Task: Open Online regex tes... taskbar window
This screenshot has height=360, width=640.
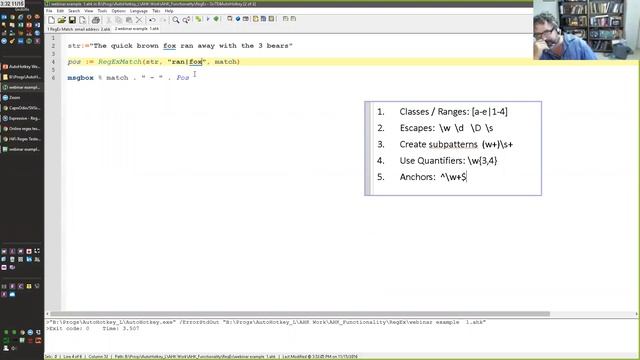Action: pyautogui.click(x=21, y=129)
